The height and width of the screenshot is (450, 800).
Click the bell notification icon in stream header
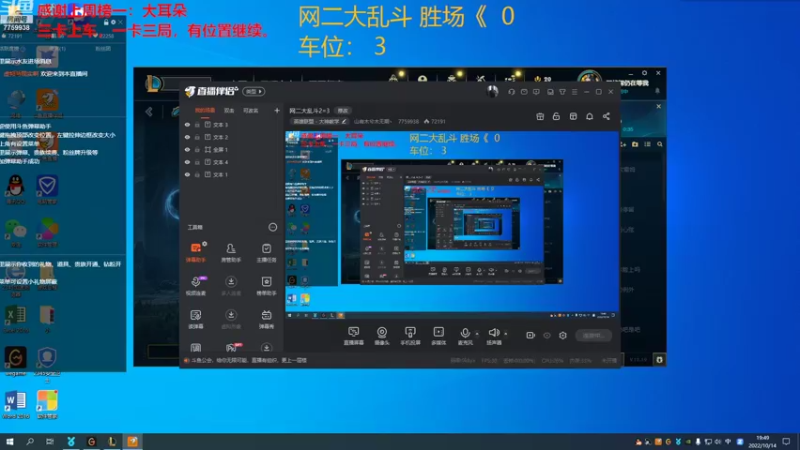(589, 116)
